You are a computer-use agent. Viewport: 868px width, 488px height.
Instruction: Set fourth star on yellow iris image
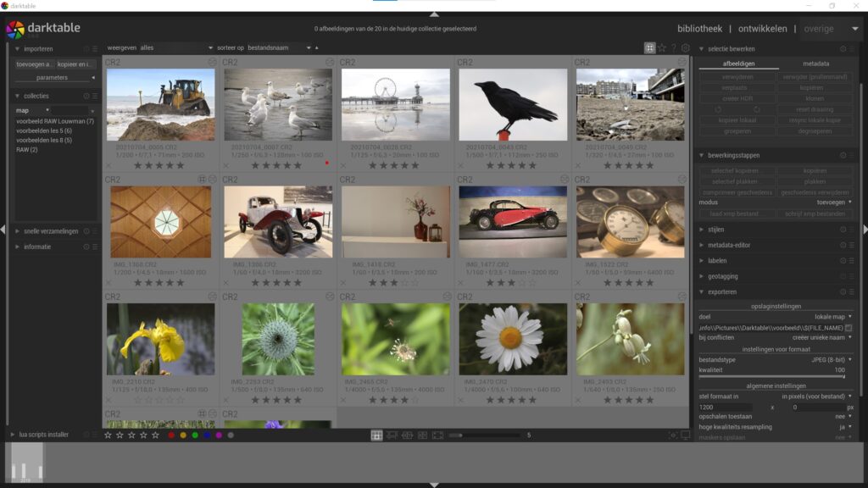170,400
